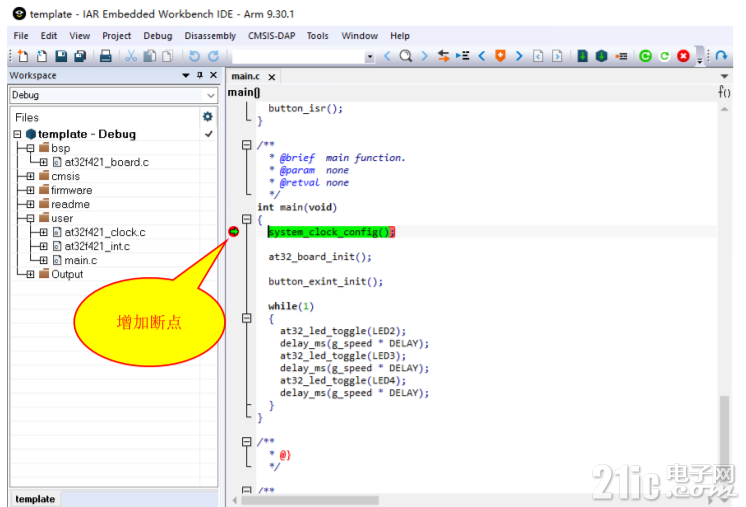
Task: Click the Copy toolbar icon
Action: click(149, 56)
